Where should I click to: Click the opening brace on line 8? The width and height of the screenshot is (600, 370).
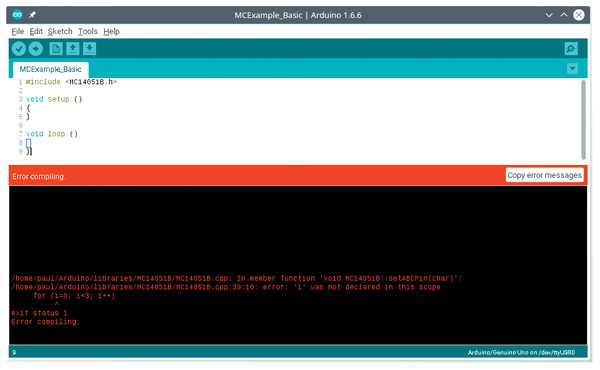click(x=28, y=143)
